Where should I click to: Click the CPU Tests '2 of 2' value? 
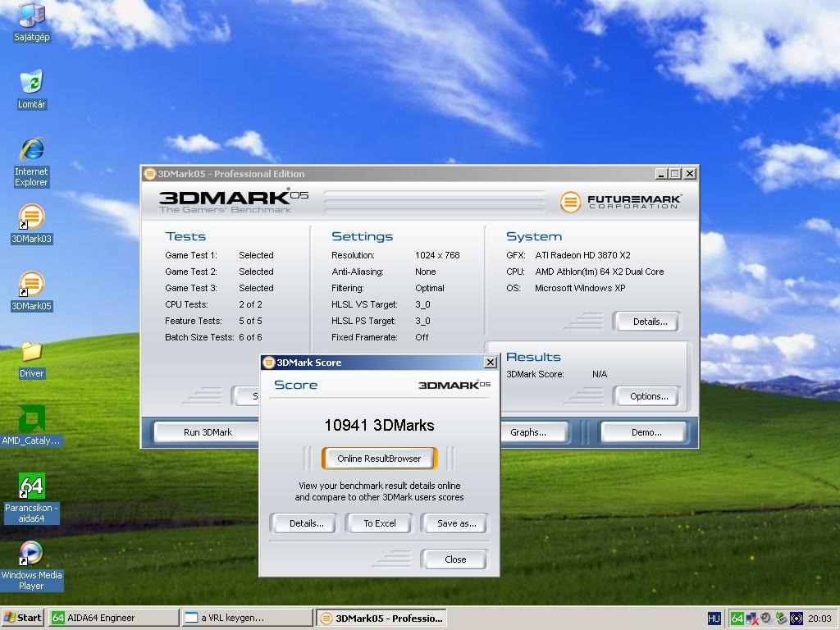[250, 304]
